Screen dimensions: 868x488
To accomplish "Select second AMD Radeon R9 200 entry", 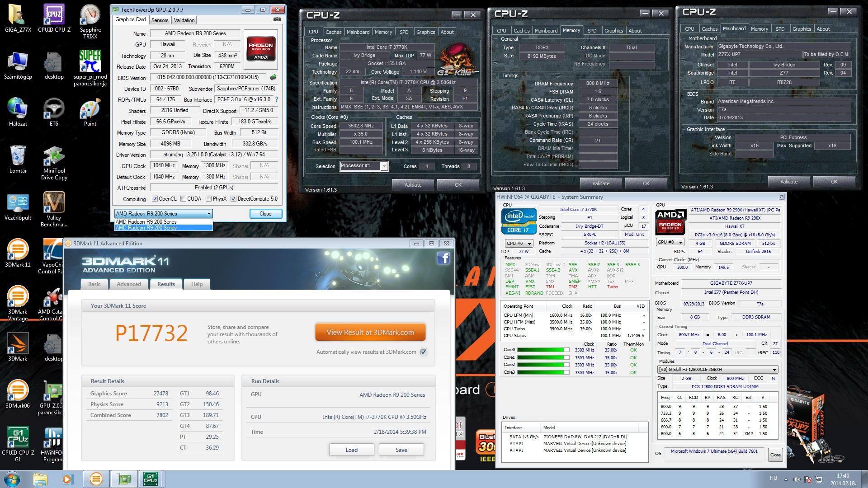I will point(163,228).
